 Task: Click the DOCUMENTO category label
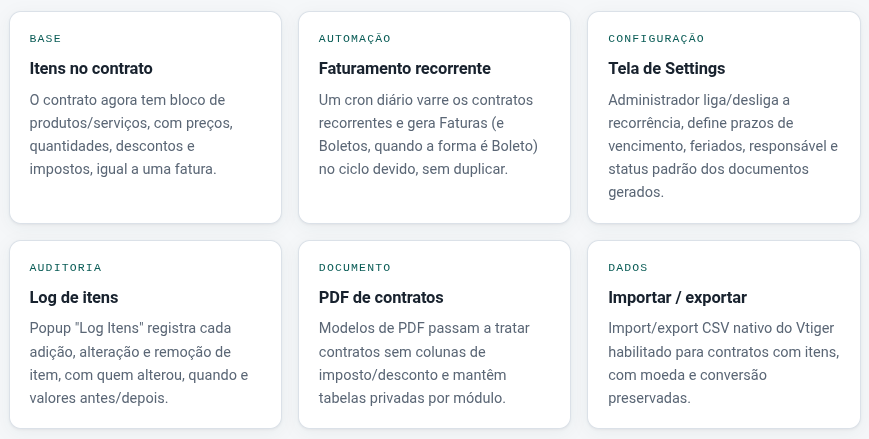(355, 267)
